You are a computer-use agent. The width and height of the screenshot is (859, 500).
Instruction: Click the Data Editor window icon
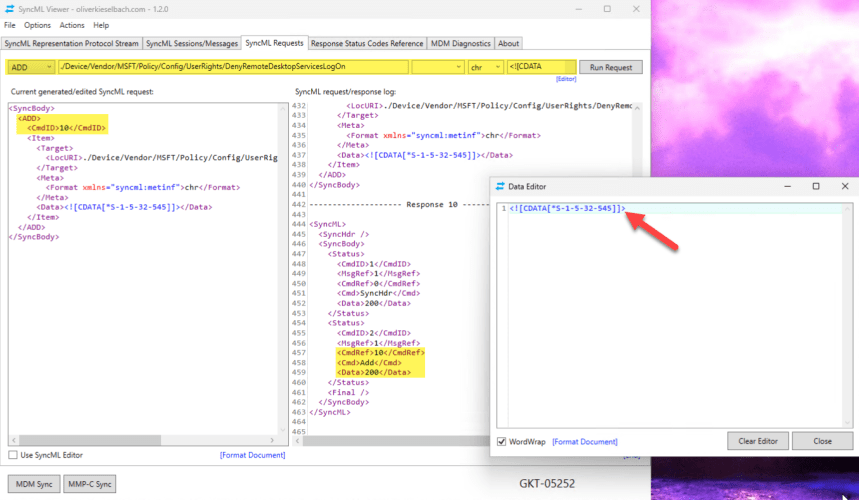tap(500, 186)
